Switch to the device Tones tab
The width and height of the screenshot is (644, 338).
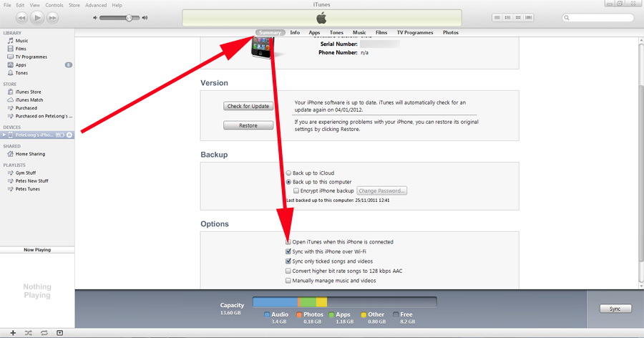(x=336, y=32)
